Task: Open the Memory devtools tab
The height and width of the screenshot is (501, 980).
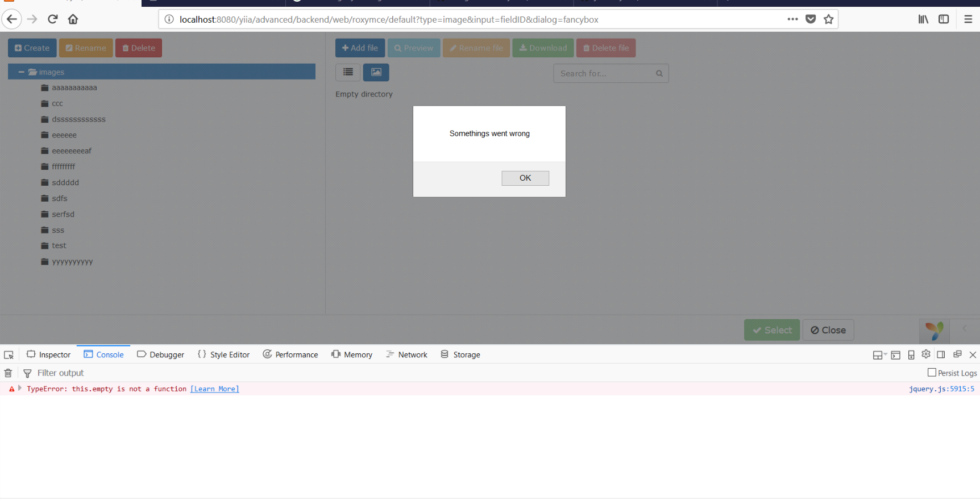Action: (x=352, y=354)
